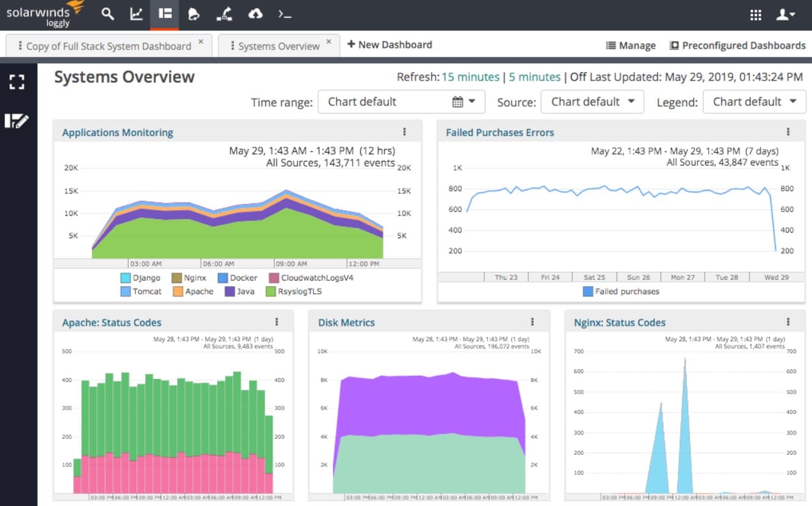Set refresh interval to 5 minutes
This screenshot has width=812, height=506.
pos(535,76)
